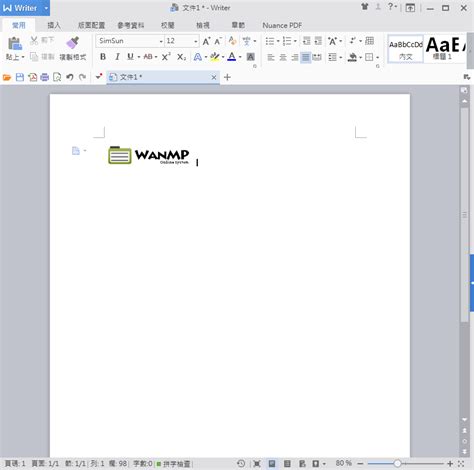
Task: Click the text effects outlined A icon
Action: point(198,57)
